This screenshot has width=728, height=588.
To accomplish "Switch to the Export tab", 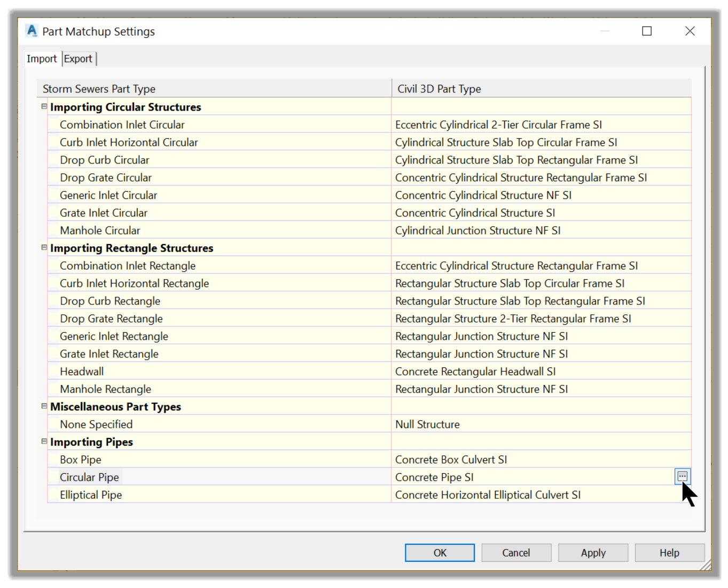I will click(x=79, y=59).
